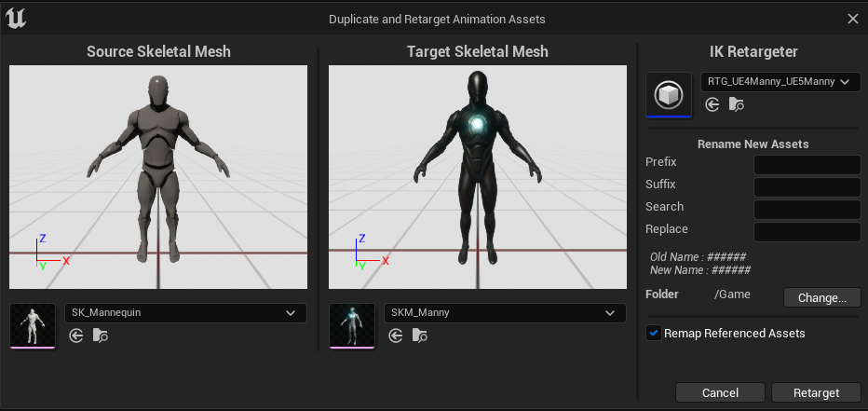Screen dimensions: 868x411
Task: Click the Cancel button
Action: [x=720, y=392]
